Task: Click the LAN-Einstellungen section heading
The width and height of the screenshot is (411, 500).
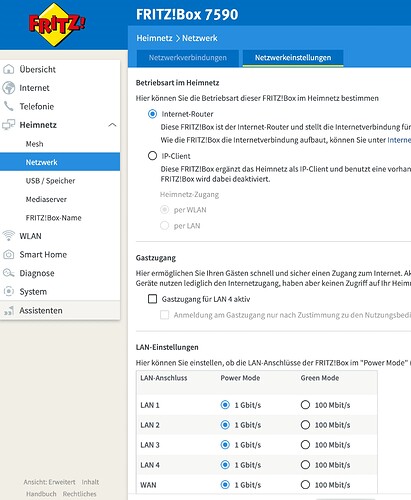Action: coord(167,347)
